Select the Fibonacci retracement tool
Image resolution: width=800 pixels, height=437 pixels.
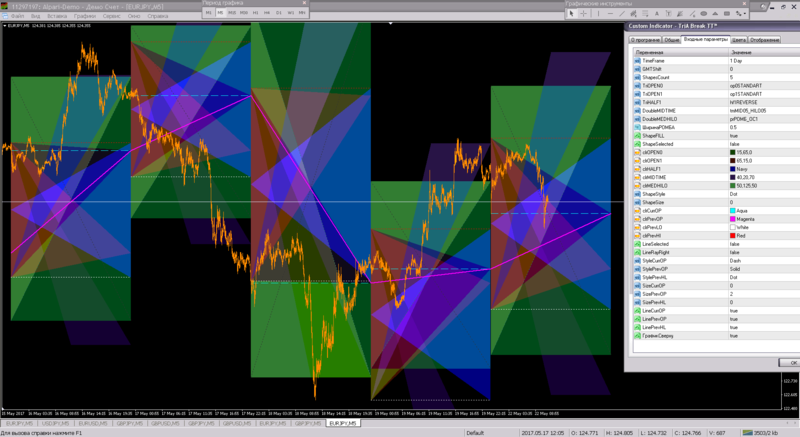coord(645,14)
